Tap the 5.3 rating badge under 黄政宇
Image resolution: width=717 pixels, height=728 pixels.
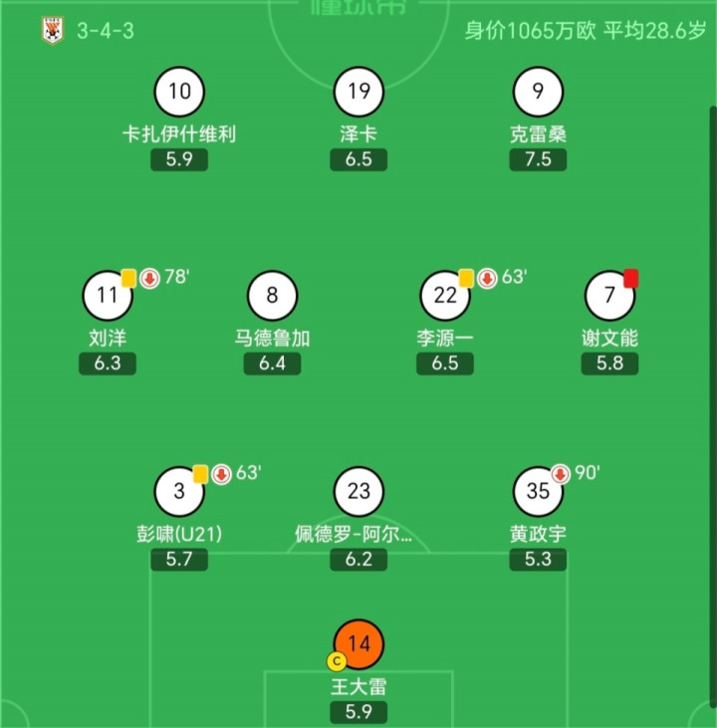pos(538,560)
